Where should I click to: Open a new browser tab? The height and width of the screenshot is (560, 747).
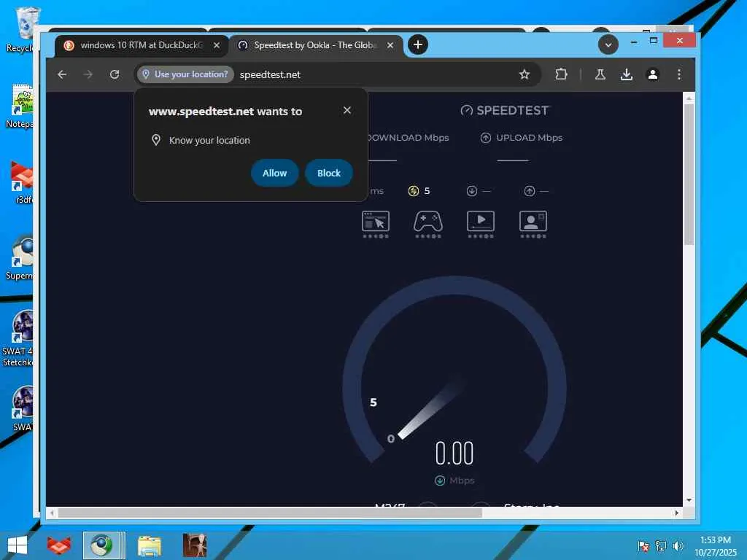418,44
